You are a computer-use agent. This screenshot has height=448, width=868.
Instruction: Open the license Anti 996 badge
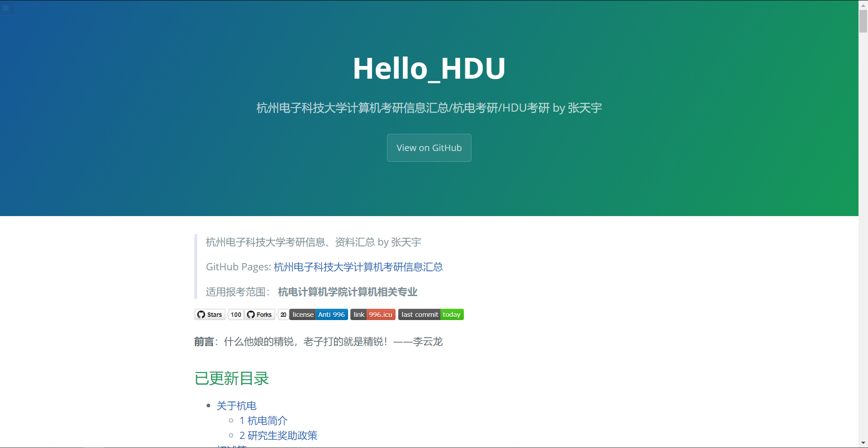pyautogui.click(x=319, y=315)
